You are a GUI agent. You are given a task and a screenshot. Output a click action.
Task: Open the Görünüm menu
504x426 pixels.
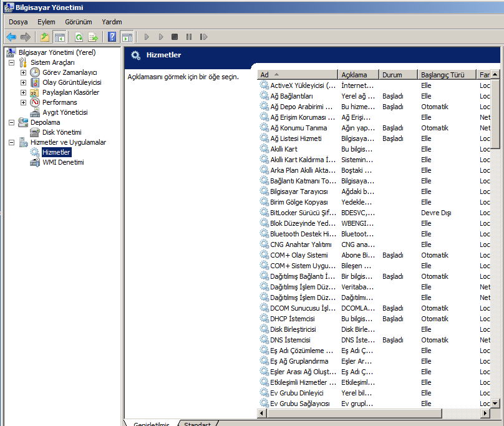pyautogui.click(x=79, y=22)
